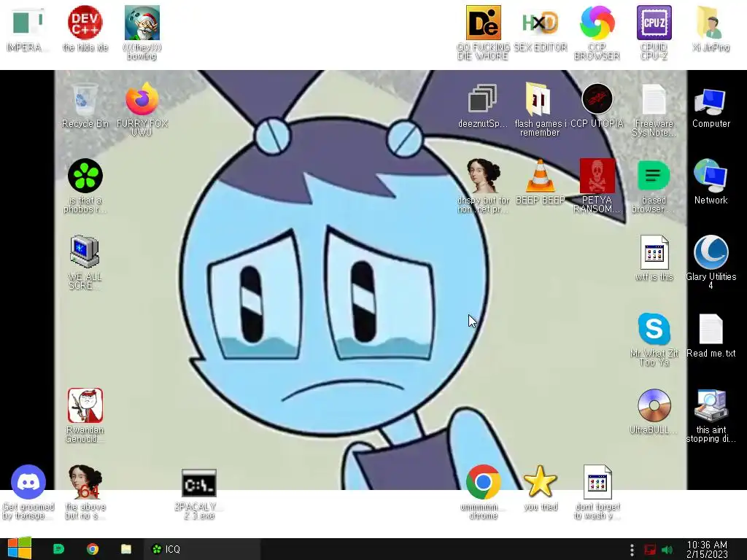Show hidden tray icons via three dots
This screenshot has width=747, height=560.
click(x=632, y=550)
